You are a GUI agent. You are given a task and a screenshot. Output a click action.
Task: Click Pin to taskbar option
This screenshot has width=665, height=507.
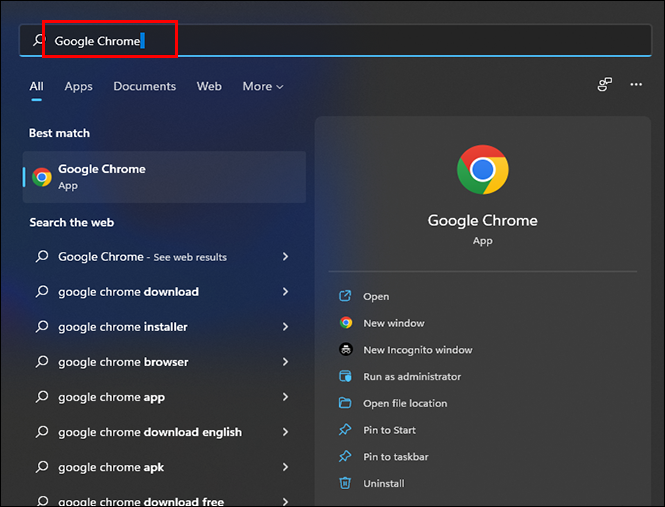396,457
